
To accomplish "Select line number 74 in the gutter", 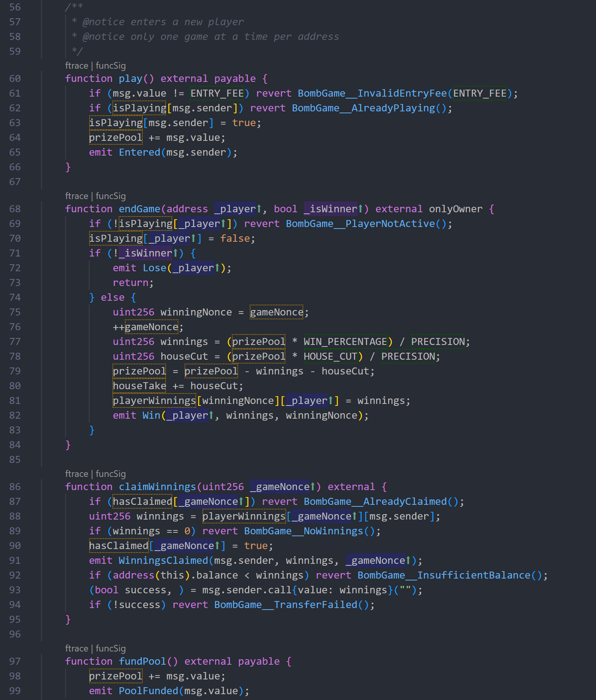I will pyautogui.click(x=15, y=297).
